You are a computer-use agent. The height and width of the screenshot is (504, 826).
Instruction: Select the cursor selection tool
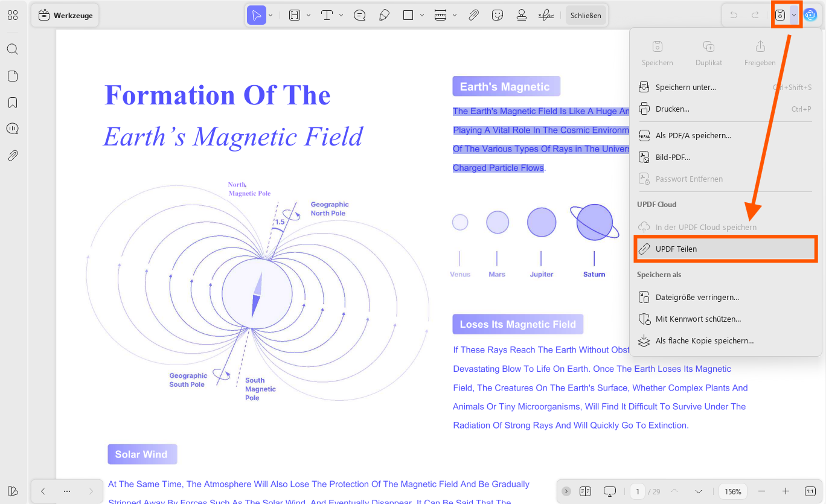click(257, 16)
